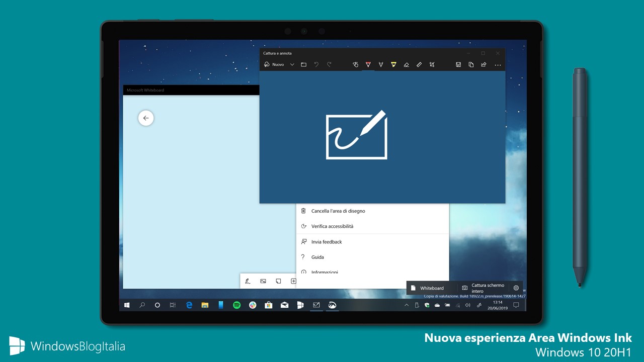Click Cattura schermo intero
This screenshot has height=362, width=644.
484,288
